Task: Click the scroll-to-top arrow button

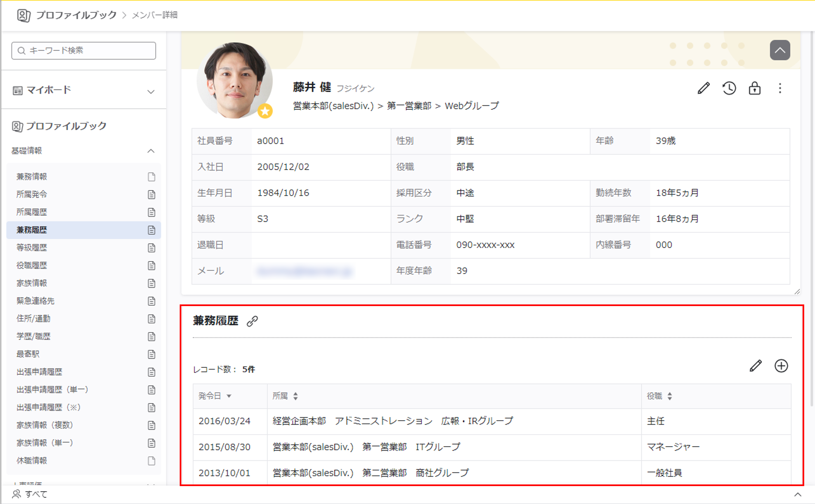Action: tap(780, 50)
